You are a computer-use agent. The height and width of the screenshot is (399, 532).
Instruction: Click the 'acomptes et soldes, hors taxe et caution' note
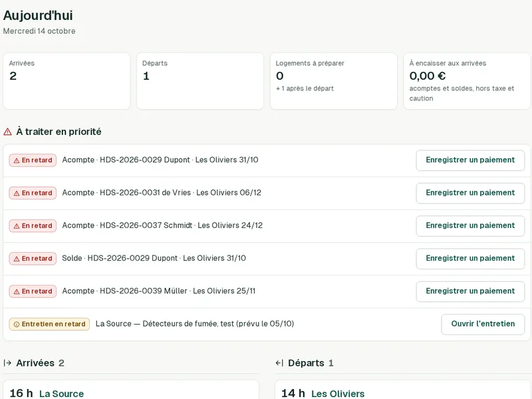click(462, 93)
